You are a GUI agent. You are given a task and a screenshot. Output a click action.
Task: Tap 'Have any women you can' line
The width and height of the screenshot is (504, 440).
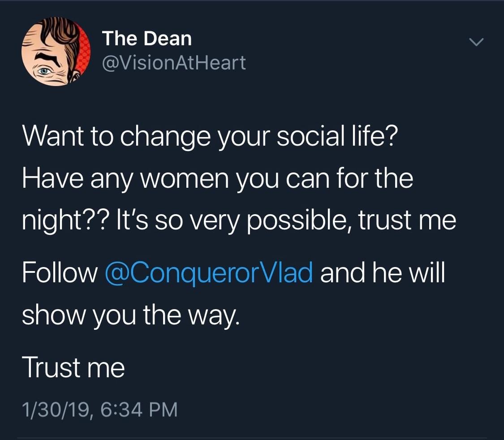176,178
